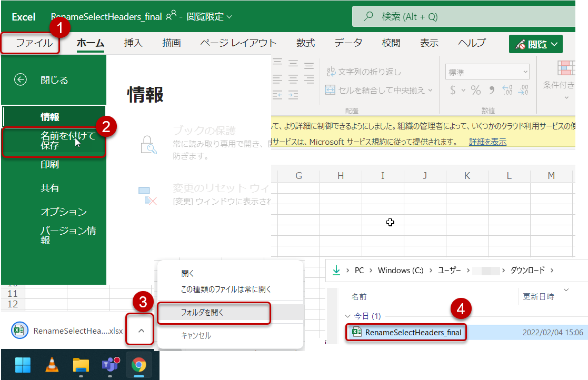Open the 閲覧 viewing mode dropdown
The height and width of the screenshot is (380, 588).
click(x=535, y=44)
